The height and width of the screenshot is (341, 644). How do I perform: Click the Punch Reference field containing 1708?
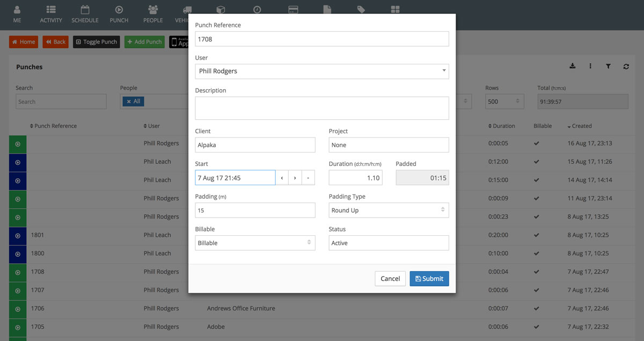(x=322, y=39)
